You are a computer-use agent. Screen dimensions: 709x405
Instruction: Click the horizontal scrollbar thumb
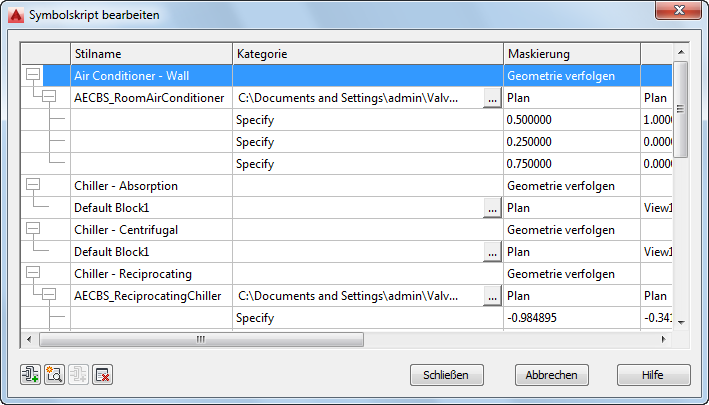[200, 339]
